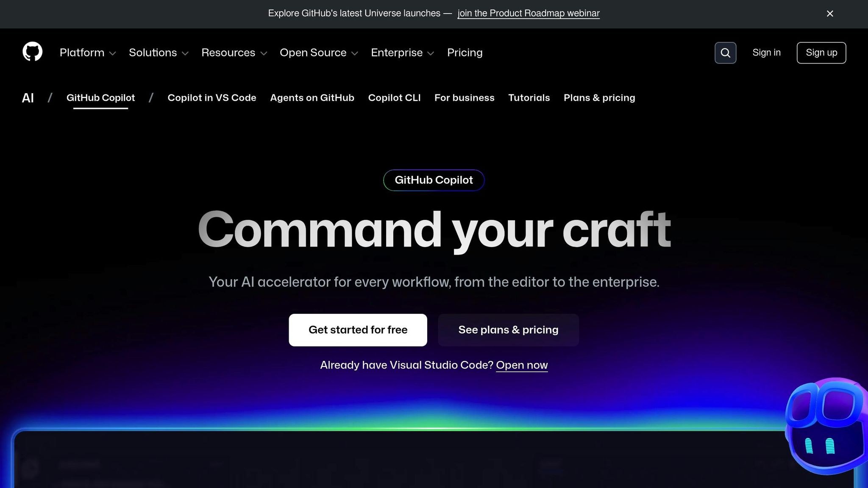Expand the Platform dropdown
Viewport: 868px width, 488px height.
[87, 53]
